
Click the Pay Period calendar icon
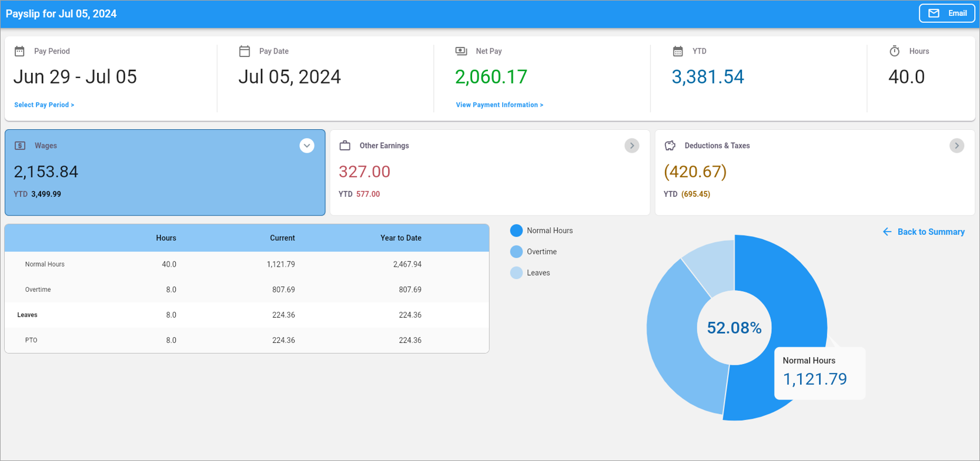(x=19, y=51)
